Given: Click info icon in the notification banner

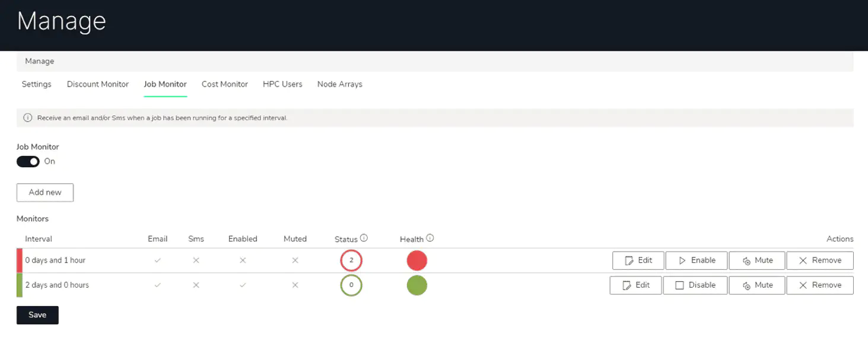Looking at the screenshot, I should point(27,118).
